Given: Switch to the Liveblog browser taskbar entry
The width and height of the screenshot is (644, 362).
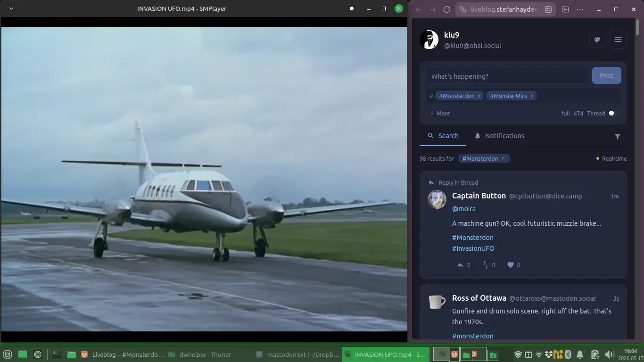Looking at the screenshot, I should pyautogui.click(x=123, y=354).
